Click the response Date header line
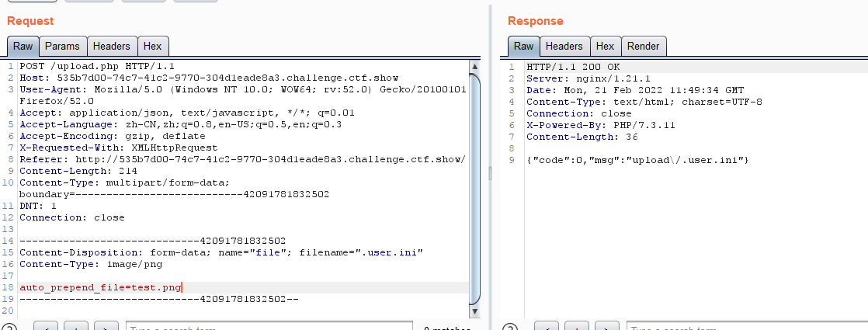868x330 pixels. pos(635,90)
